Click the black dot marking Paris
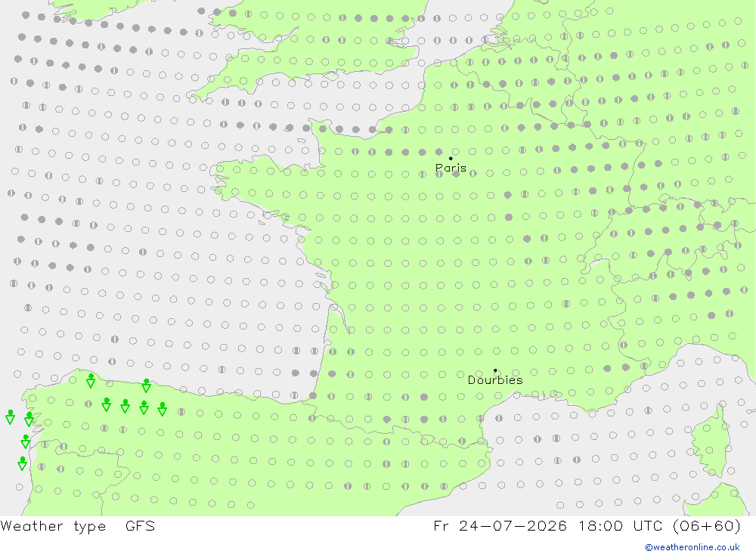The width and height of the screenshot is (756, 554). tap(451, 158)
